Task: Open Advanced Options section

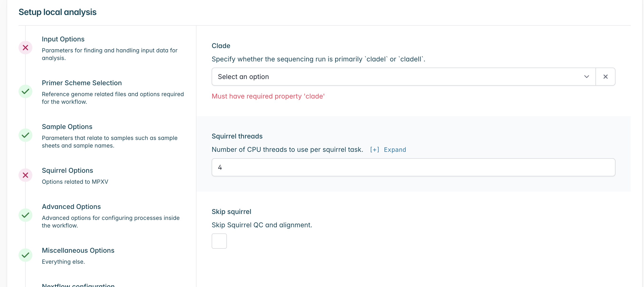Action: pos(71,206)
